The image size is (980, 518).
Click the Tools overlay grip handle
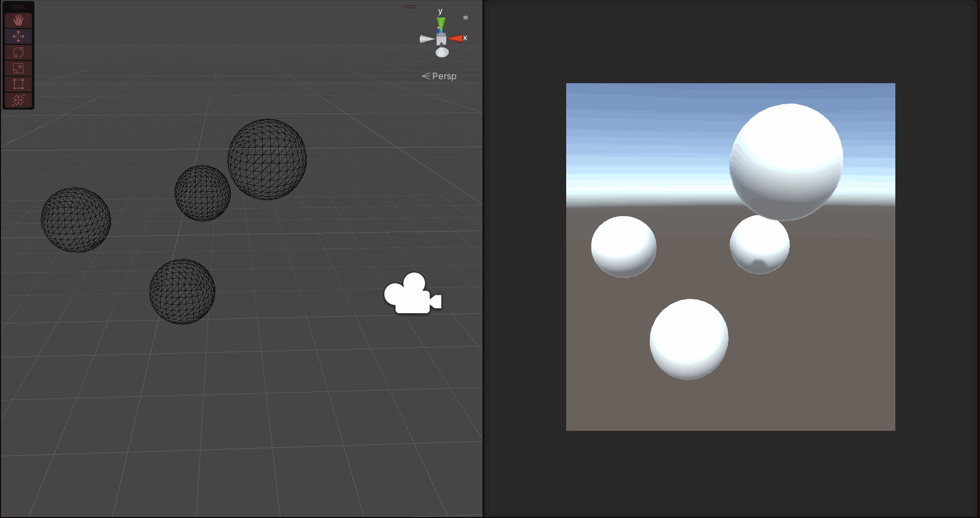click(18, 7)
